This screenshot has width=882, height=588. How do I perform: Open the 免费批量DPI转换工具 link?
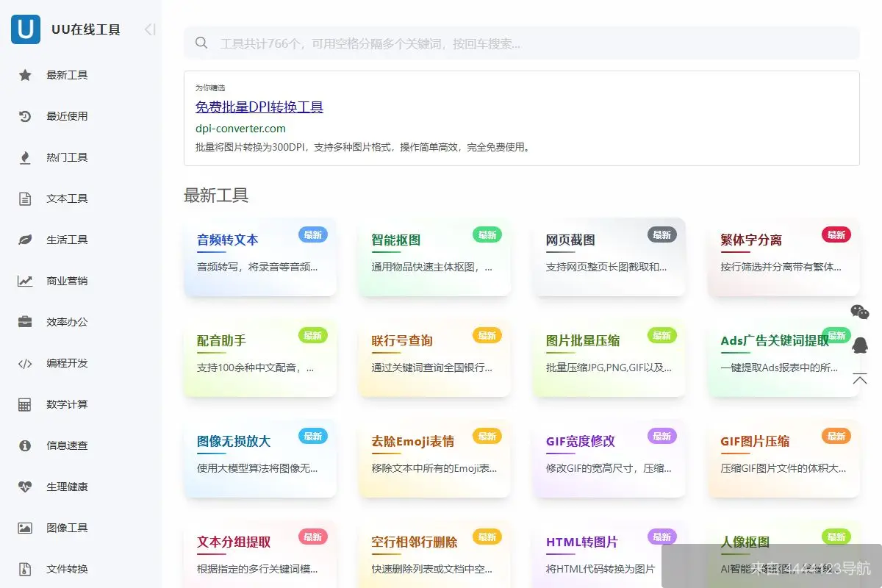[x=259, y=107]
